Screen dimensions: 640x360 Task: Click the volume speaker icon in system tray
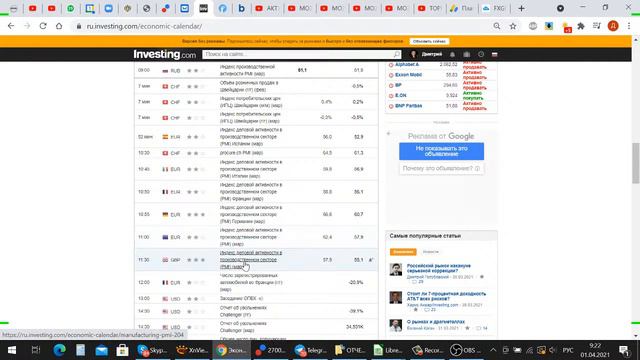click(x=553, y=350)
